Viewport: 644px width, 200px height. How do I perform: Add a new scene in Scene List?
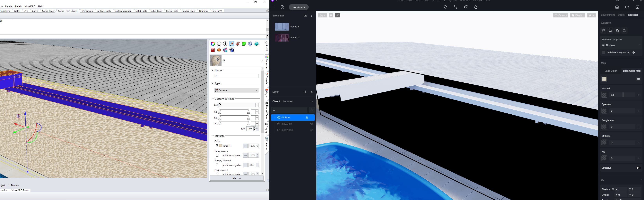click(x=305, y=16)
